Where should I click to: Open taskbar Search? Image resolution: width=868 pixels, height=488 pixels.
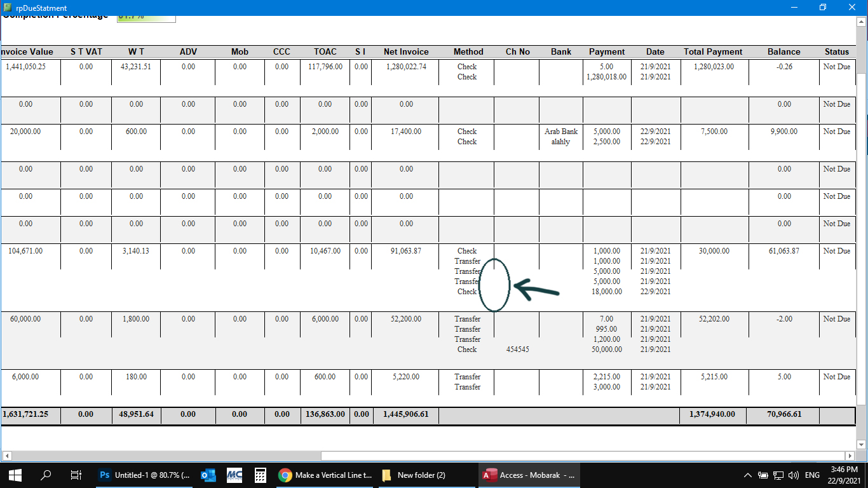[46, 475]
